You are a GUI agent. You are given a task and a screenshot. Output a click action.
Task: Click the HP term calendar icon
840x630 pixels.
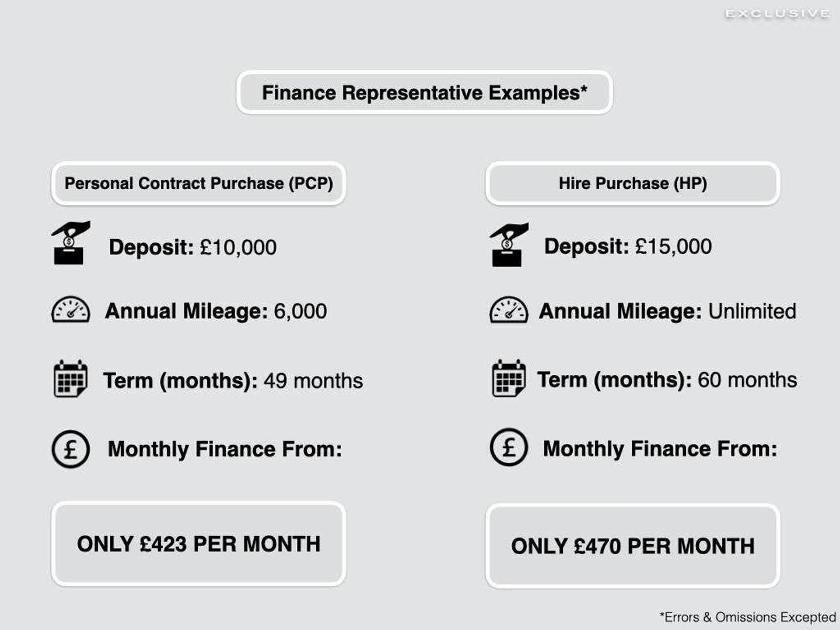[x=509, y=378]
